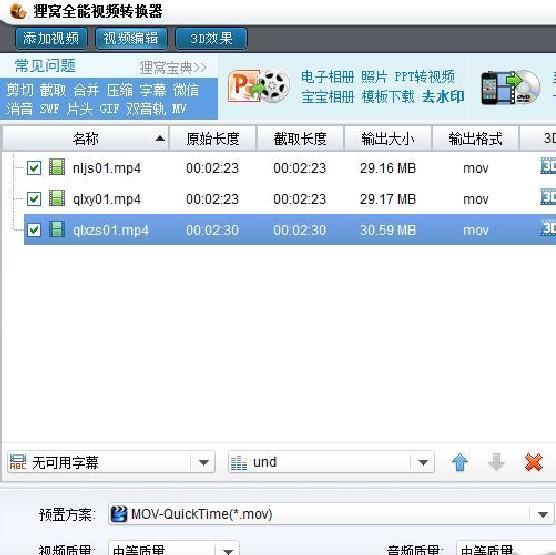Click the 3D icon on the qlxzs01.mp4 row
Viewport: 556px width, 555px height.
pos(548,228)
